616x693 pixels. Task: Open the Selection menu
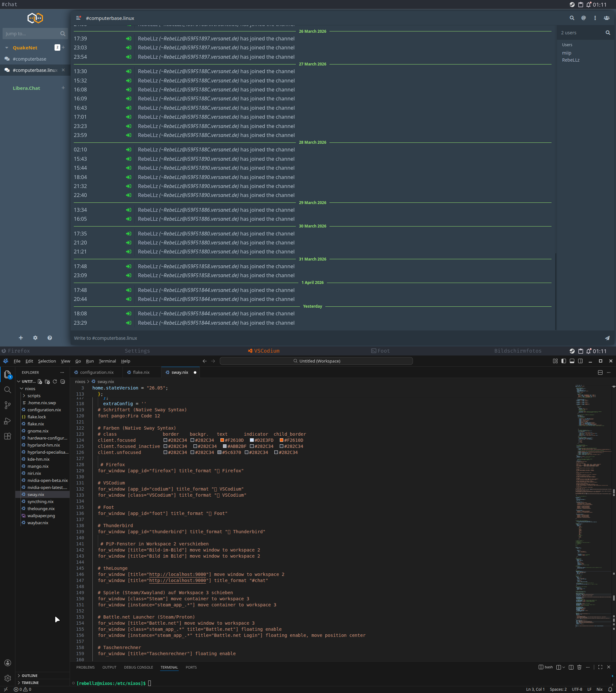[47, 361]
